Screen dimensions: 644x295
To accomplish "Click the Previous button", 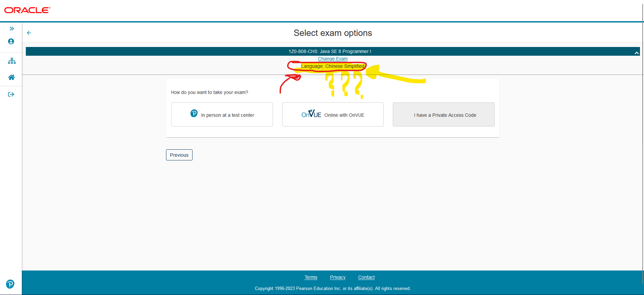I will 179,155.
